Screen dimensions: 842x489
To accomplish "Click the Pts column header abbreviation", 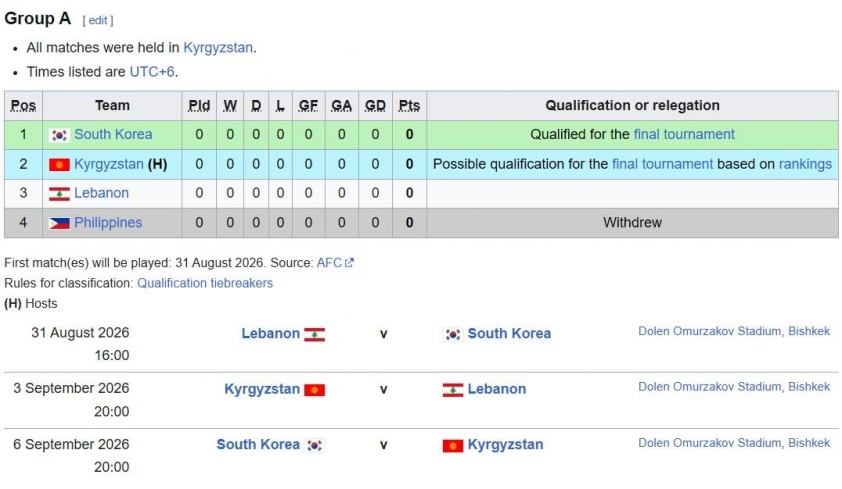I will (409, 106).
